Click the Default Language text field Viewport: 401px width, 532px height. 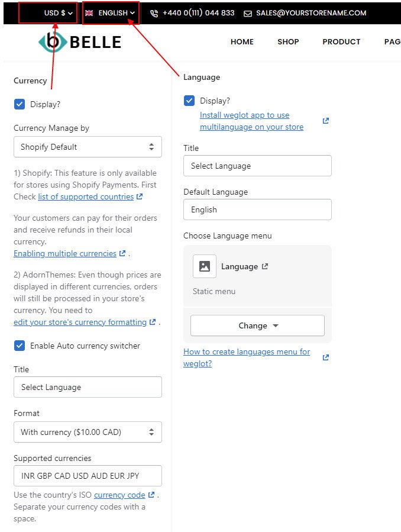(x=257, y=209)
